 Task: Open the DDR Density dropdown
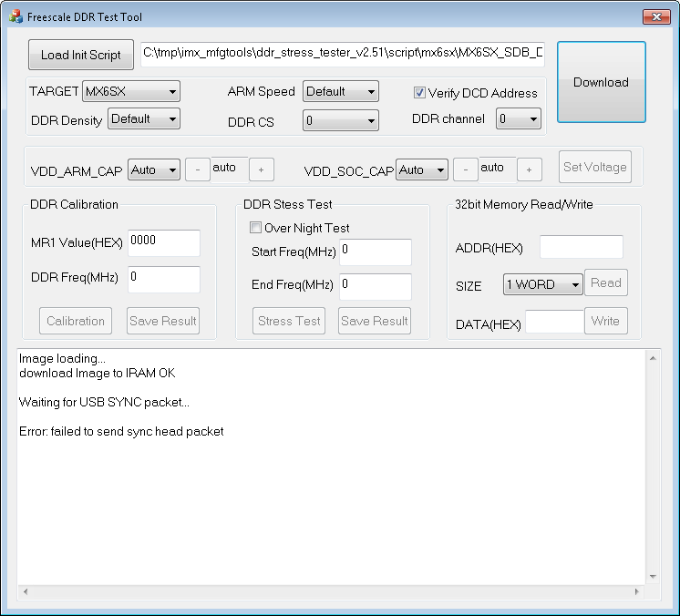144,118
